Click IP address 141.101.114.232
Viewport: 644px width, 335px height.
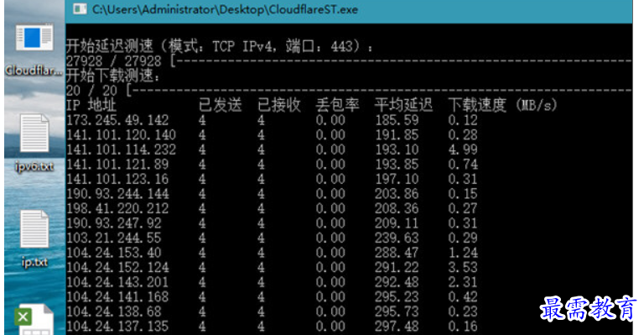click(121, 149)
